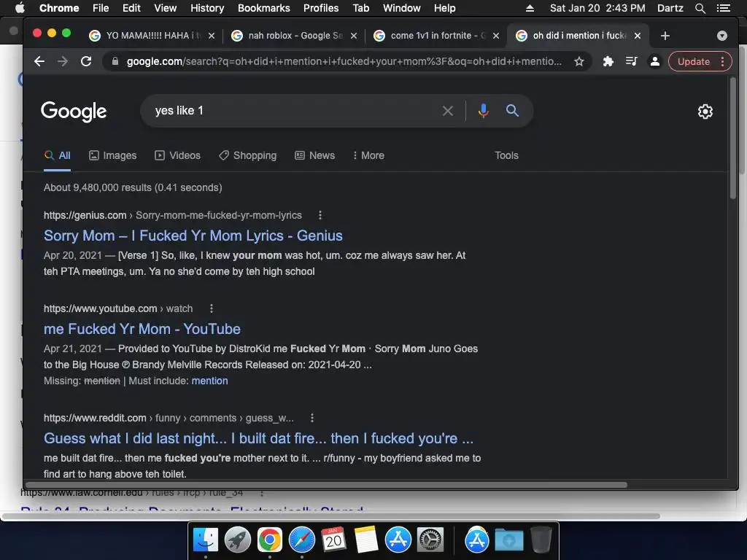Viewport: 747px width, 560px height.
Task: Switch to the Images tab
Action: 113,156
